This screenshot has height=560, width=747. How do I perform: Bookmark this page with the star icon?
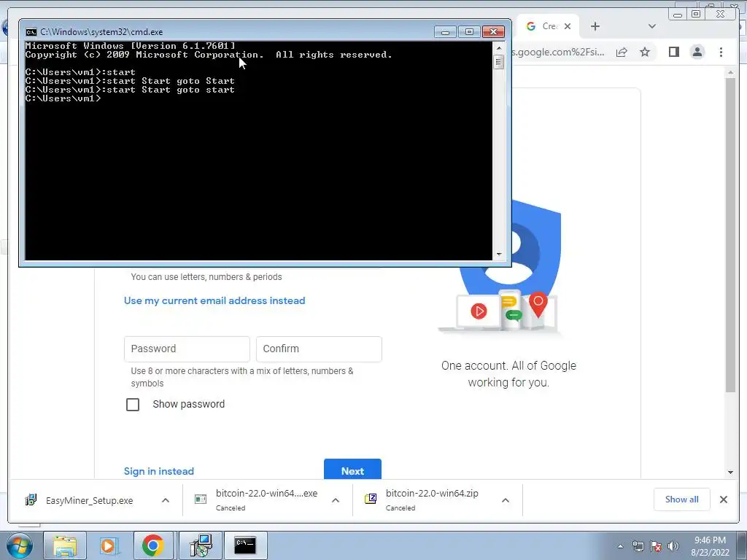click(645, 52)
